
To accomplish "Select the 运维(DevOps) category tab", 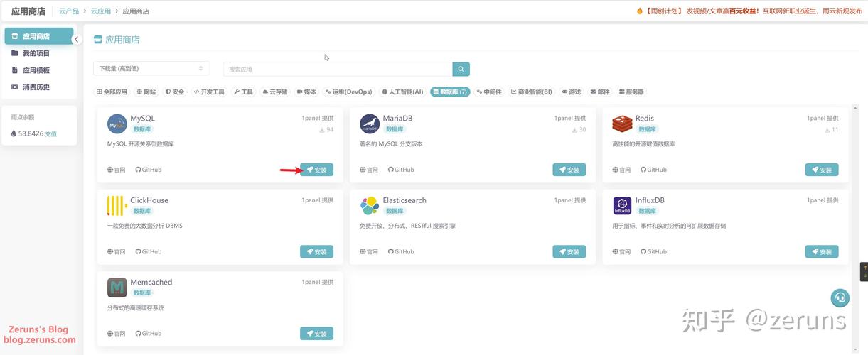I will click(x=348, y=92).
